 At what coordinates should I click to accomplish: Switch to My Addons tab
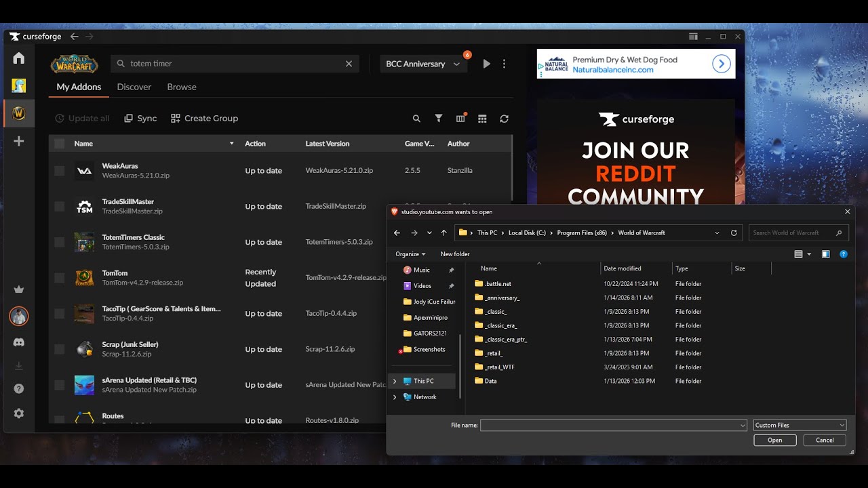tap(79, 87)
